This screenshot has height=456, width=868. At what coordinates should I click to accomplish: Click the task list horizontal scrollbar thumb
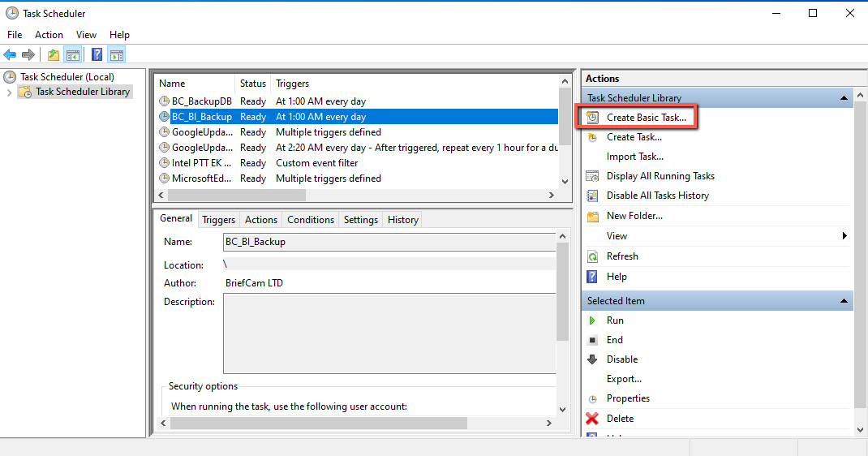236,195
